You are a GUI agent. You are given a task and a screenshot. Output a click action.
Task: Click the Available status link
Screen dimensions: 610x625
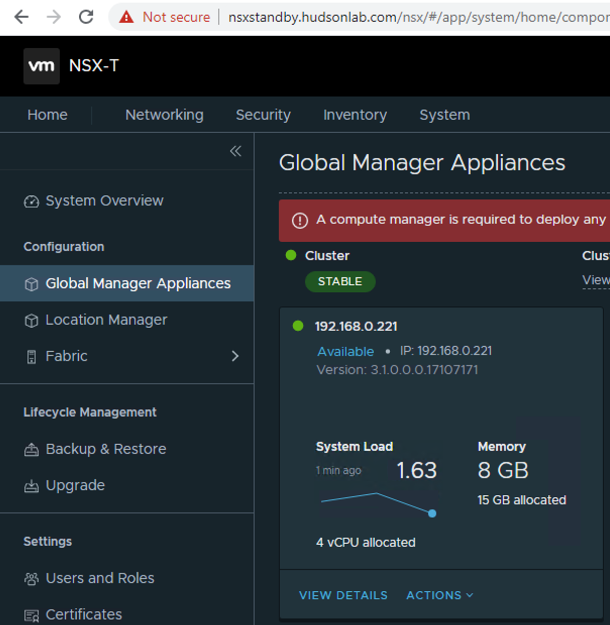tap(346, 352)
